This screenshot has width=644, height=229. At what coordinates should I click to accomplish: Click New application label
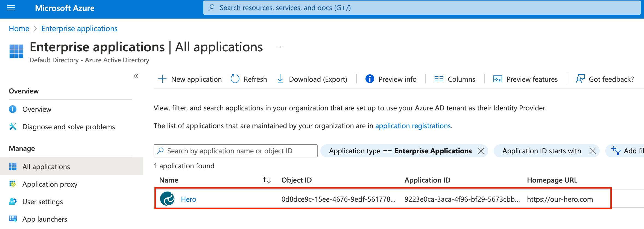196,79
